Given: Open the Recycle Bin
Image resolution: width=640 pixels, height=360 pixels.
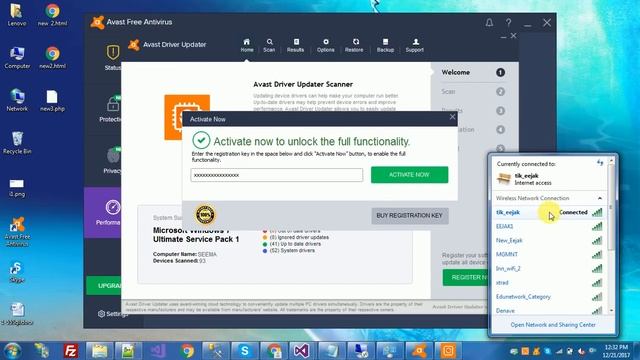Looking at the screenshot, I should point(17,143).
